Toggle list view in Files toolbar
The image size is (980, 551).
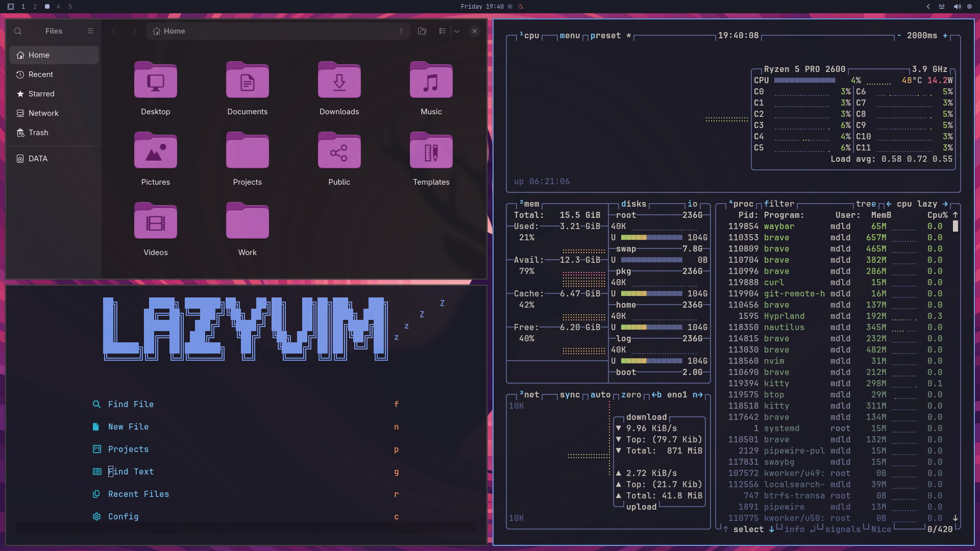(443, 31)
